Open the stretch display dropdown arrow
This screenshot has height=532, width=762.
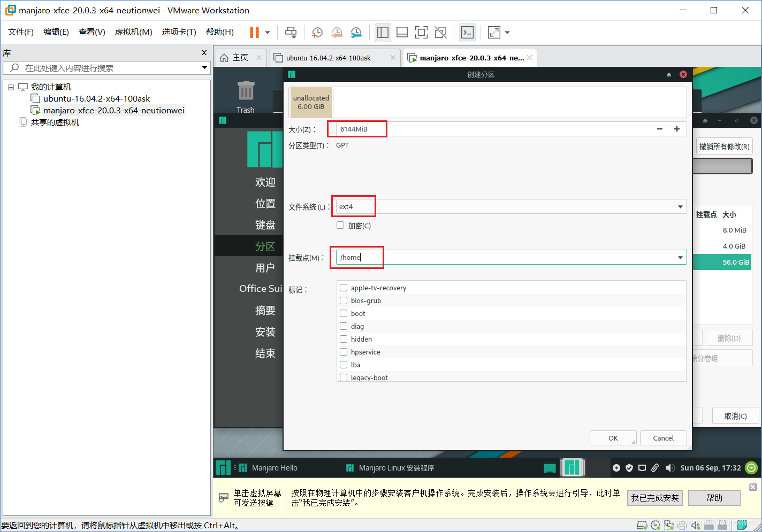coord(507,33)
